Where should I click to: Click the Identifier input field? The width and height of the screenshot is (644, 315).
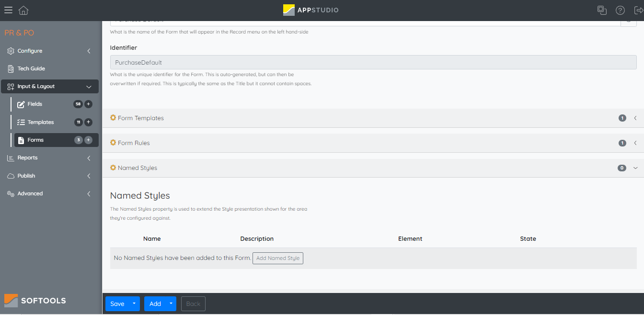(x=373, y=62)
